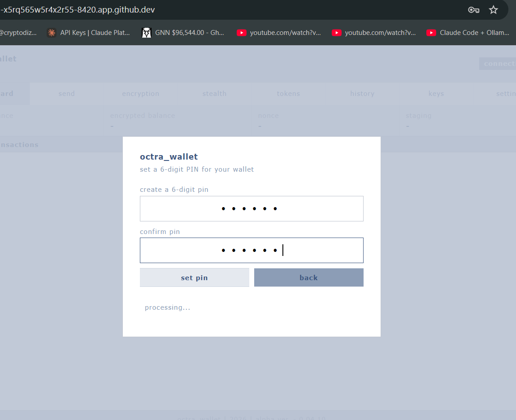Open the GNN $96,544.00 bookmark
The width and height of the screenshot is (516, 420).
click(x=183, y=33)
